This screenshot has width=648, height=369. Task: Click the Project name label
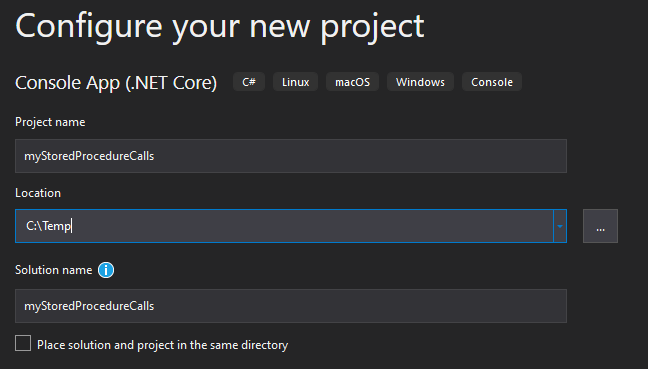coord(50,122)
